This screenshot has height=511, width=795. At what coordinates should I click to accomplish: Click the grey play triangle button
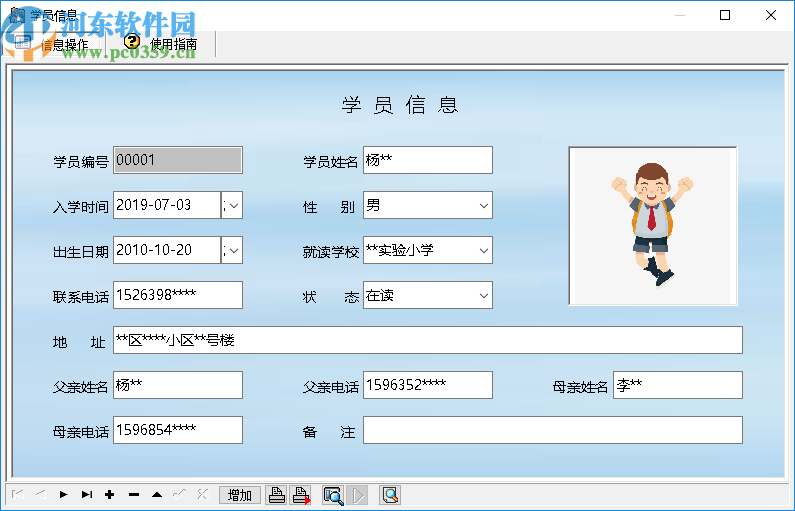tap(357, 495)
